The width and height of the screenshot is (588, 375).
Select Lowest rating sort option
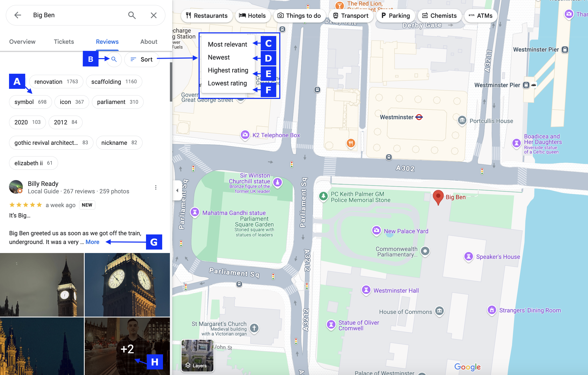point(227,83)
